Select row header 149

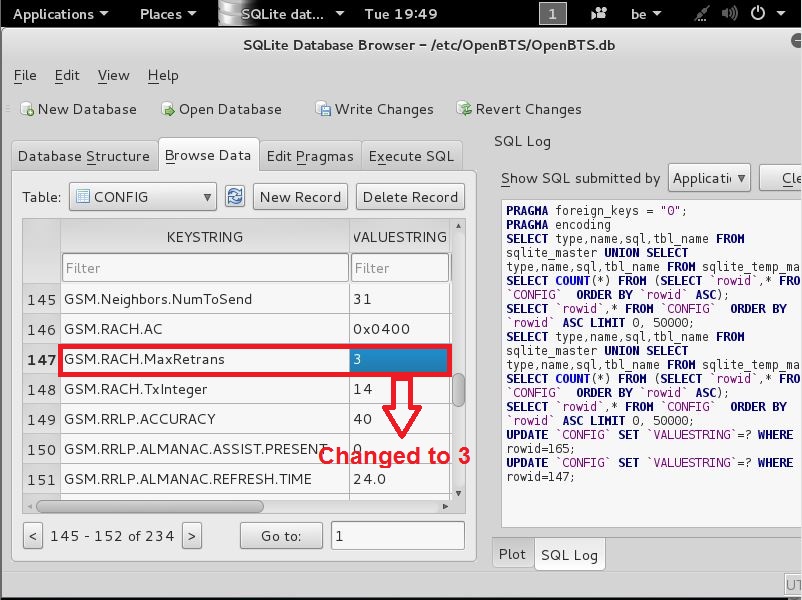[x=41, y=419]
